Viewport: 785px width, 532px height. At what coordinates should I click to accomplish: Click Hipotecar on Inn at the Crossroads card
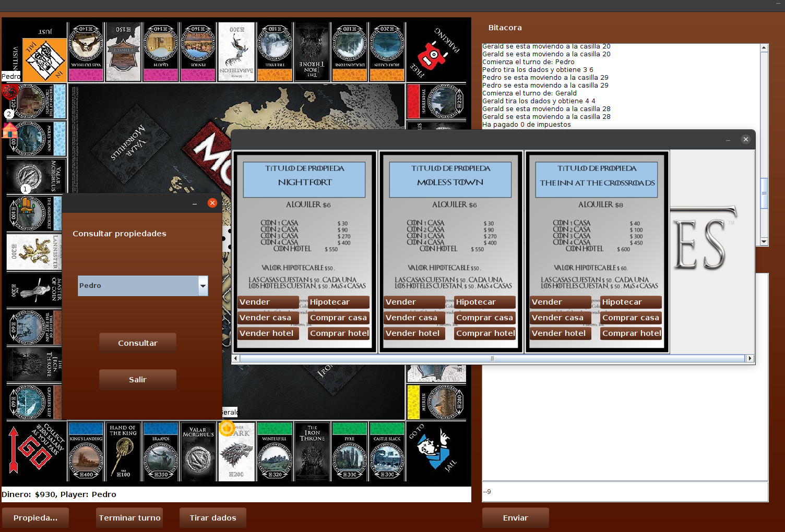[x=631, y=302]
